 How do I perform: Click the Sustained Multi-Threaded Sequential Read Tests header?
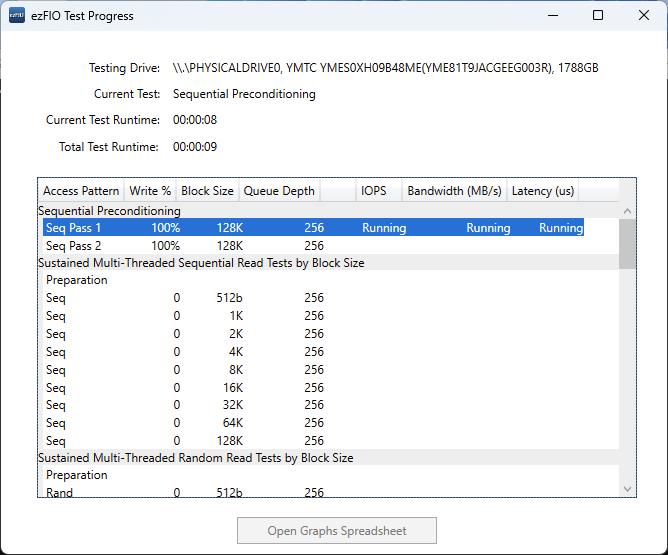point(328,263)
